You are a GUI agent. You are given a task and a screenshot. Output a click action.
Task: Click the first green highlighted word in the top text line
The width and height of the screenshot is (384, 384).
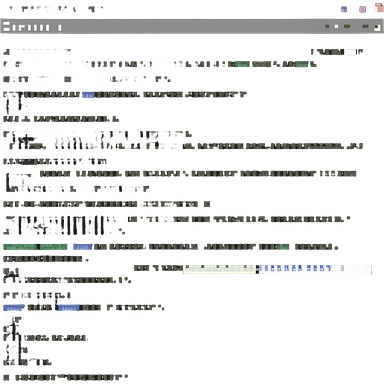(x=242, y=64)
